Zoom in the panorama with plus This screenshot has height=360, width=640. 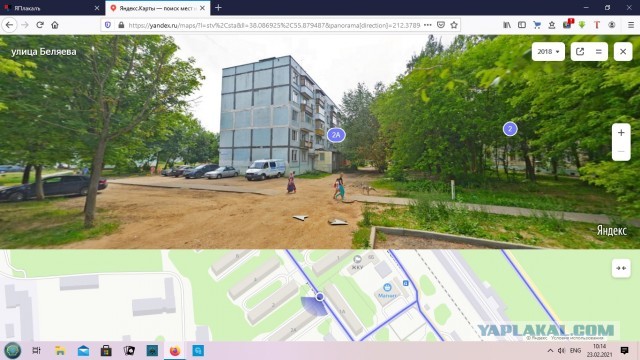pyautogui.click(x=621, y=133)
